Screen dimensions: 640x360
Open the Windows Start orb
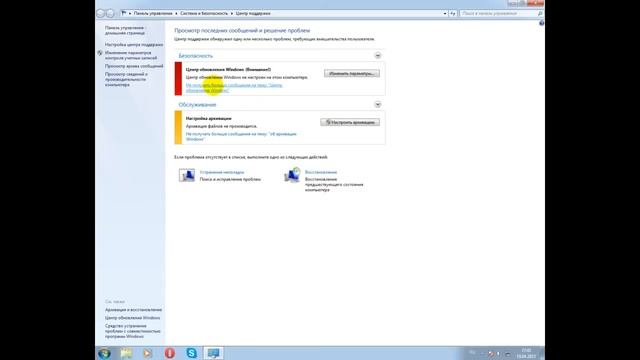(104, 353)
